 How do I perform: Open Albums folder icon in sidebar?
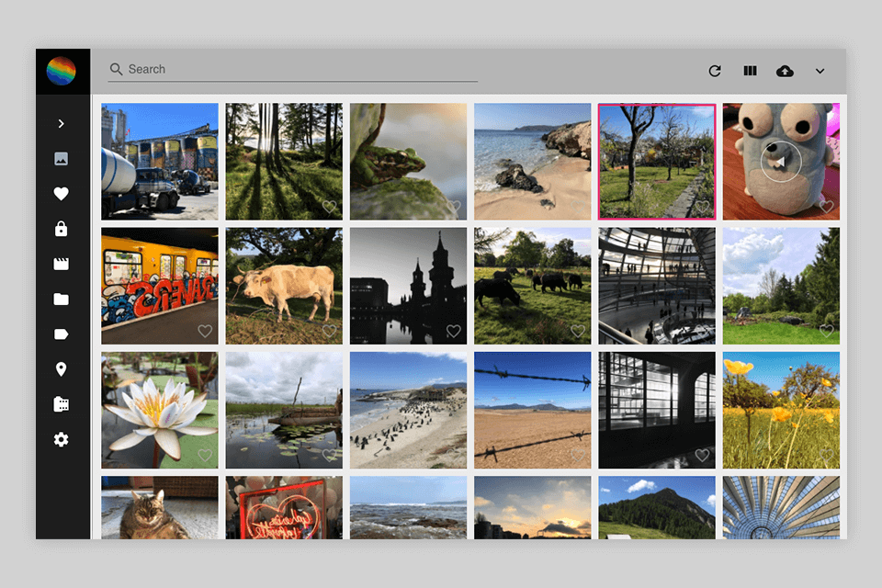pyautogui.click(x=62, y=299)
